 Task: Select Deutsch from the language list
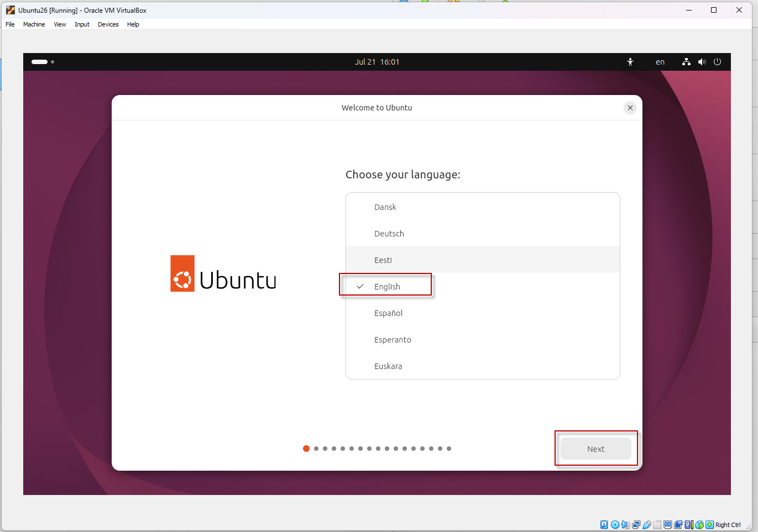[483, 233]
